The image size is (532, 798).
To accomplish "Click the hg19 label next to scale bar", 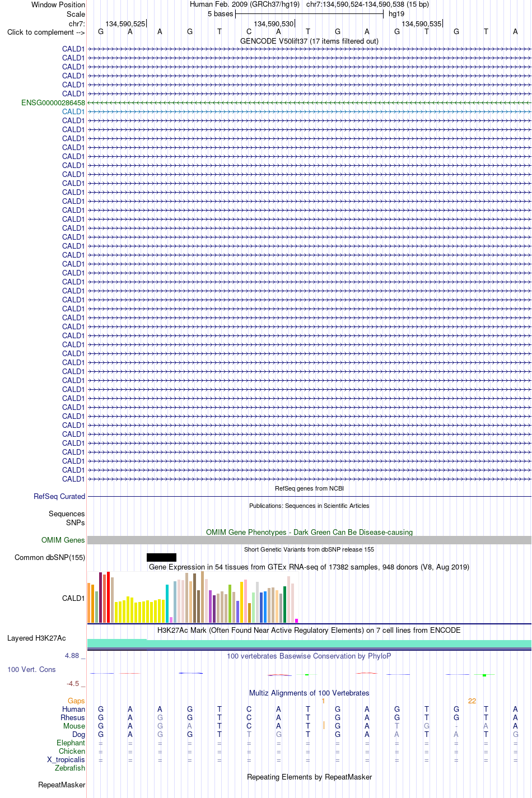I will (396, 14).
